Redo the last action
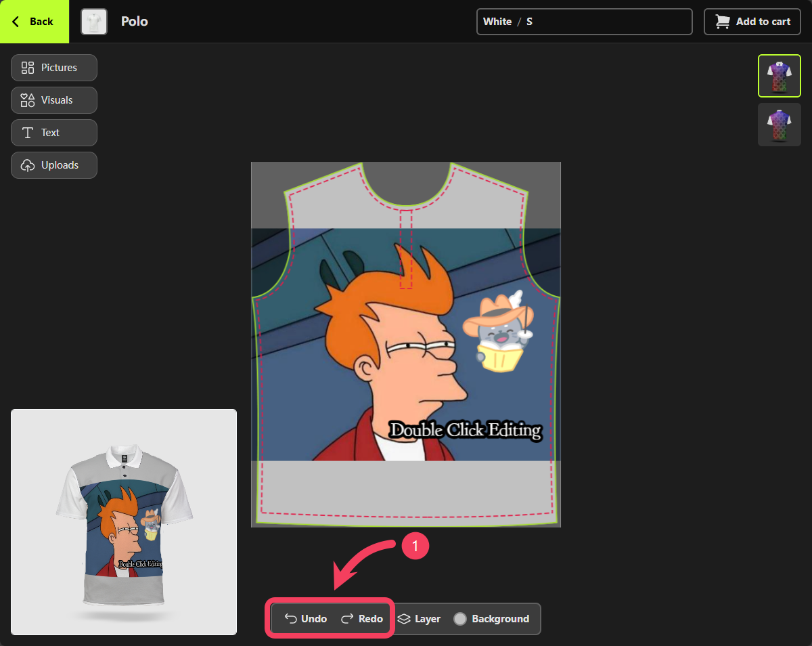 pyautogui.click(x=362, y=619)
